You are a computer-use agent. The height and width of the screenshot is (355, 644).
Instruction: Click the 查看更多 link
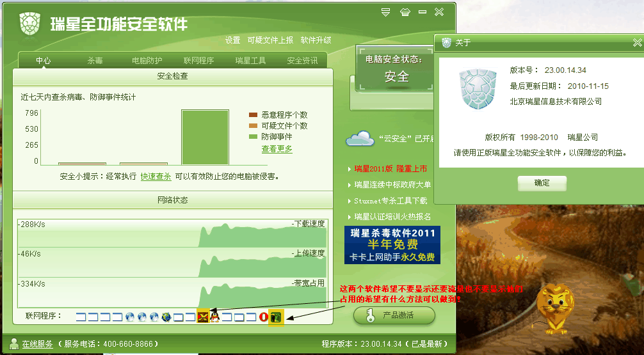coord(277,149)
